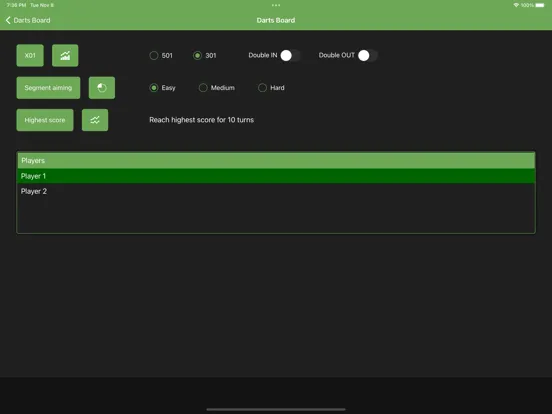Select Player 2 in players list
552x414 pixels.
point(276,191)
